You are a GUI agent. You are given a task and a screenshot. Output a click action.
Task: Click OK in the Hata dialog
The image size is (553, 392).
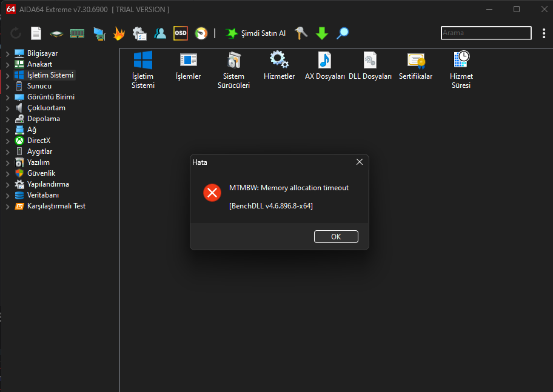point(336,236)
